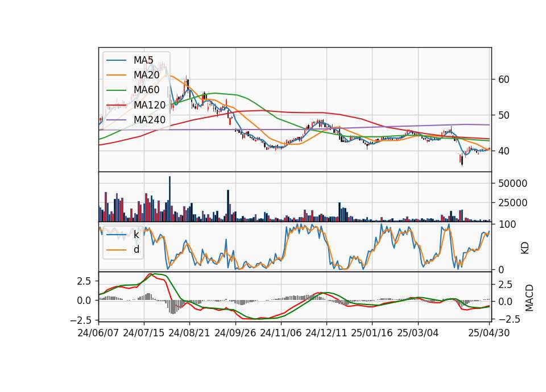Click the left MACD axis label −2.5
The image size is (546, 392).
pyautogui.click(x=80, y=320)
